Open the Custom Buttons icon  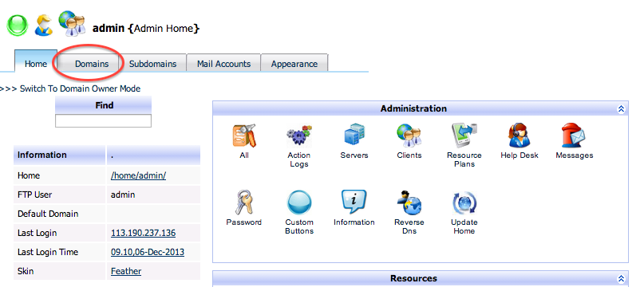[299, 202]
